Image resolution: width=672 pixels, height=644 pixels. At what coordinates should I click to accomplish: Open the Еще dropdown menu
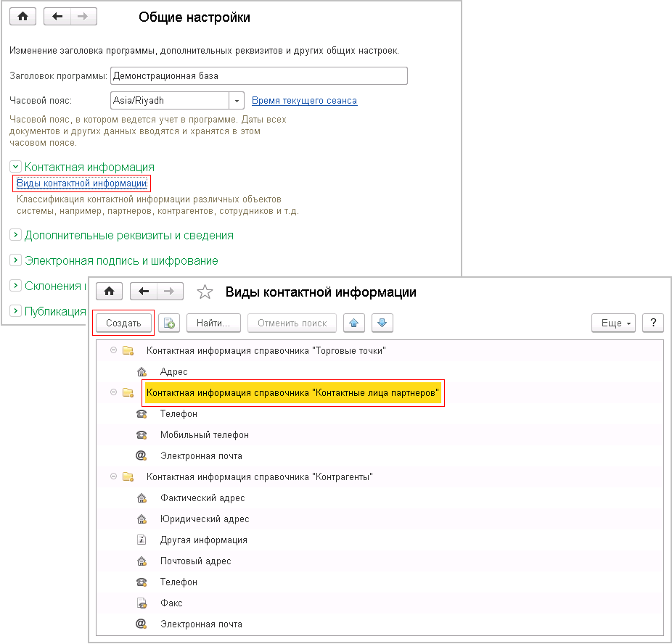pos(615,323)
